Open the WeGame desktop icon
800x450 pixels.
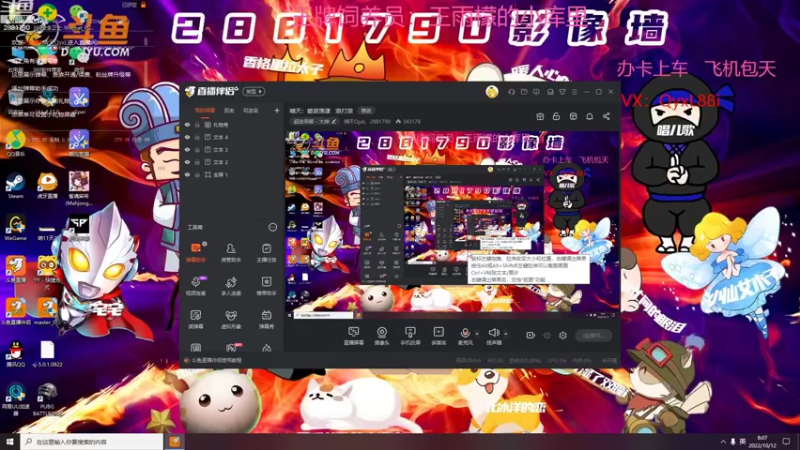[x=15, y=228]
